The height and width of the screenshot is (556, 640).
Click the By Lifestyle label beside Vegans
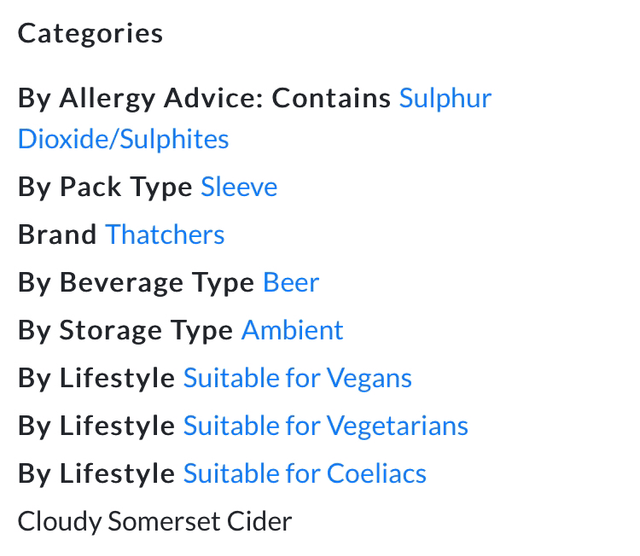coord(96,378)
